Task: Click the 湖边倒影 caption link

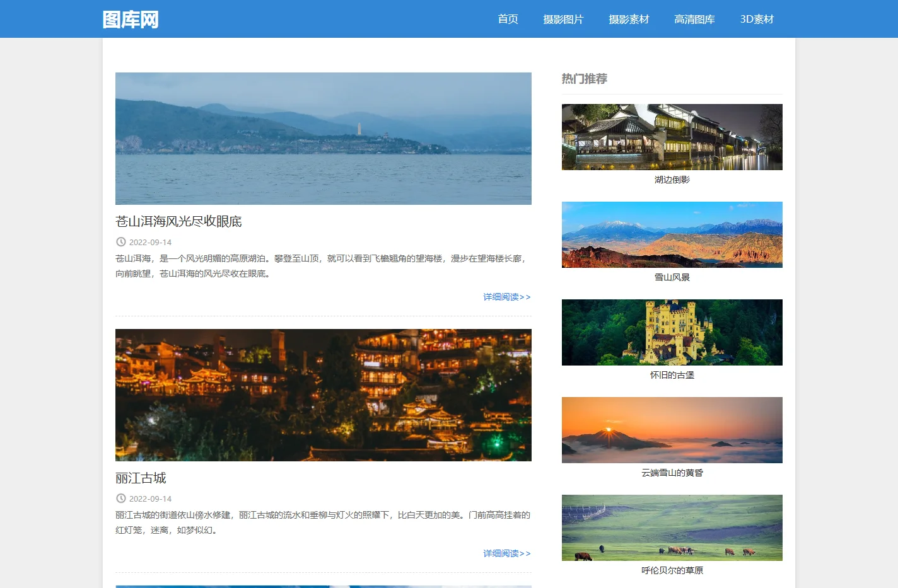Action: 672,180
